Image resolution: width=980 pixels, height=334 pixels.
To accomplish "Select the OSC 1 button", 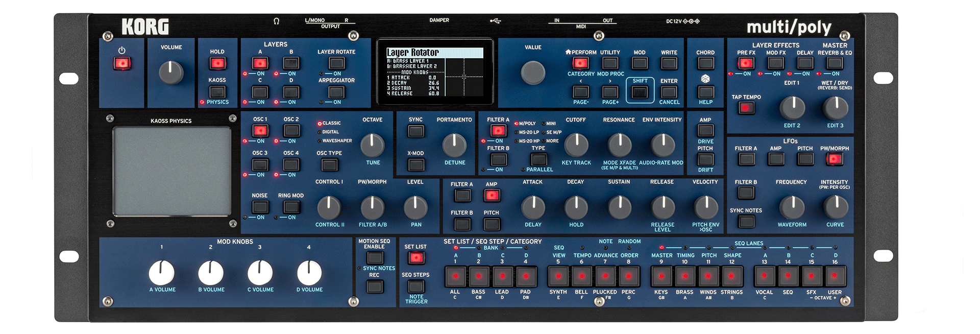I will coord(260,130).
